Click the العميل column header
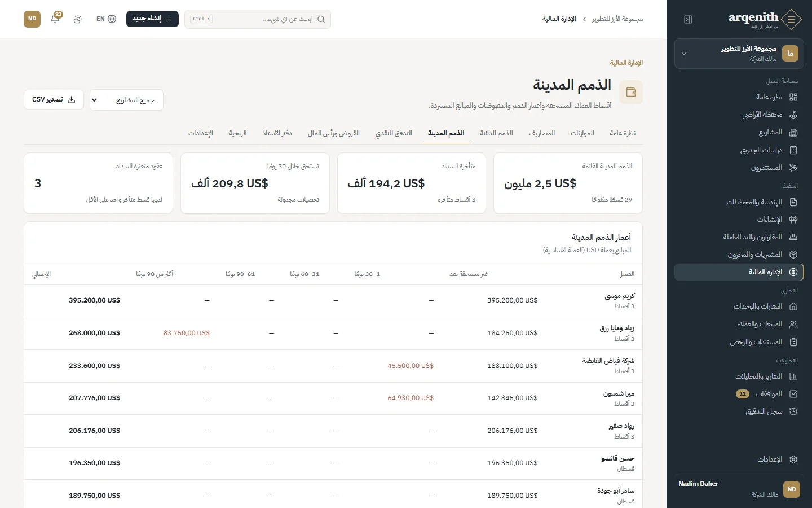 [626, 274]
